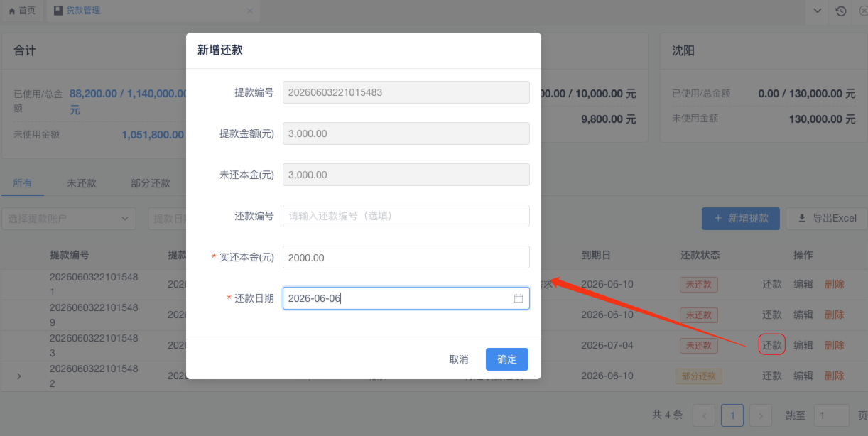Screen dimensions: 868x436
Task: Click the 导出Excel button
Action: point(827,219)
